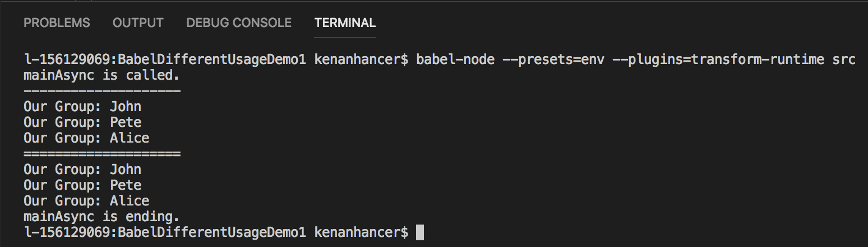Click the dashed separator line
868x247 pixels.
click(x=102, y=91)
